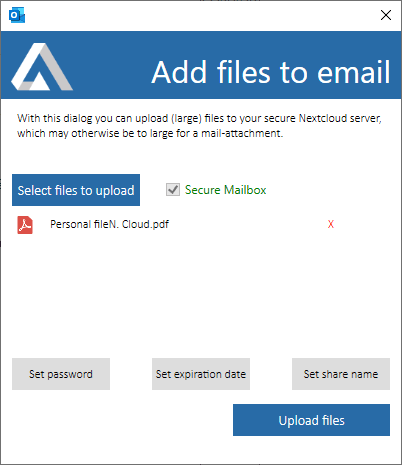402x465 pixels.
Task: Open the Select files to upload picker
Action: pos(76,190)
